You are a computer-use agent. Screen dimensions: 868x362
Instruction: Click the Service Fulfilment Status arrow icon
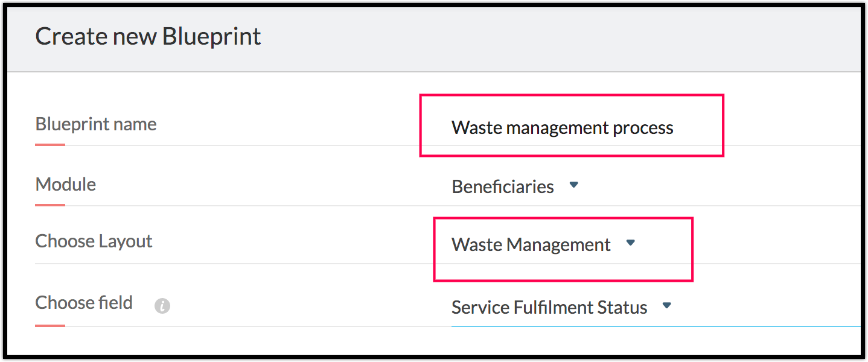coord(666,306)
